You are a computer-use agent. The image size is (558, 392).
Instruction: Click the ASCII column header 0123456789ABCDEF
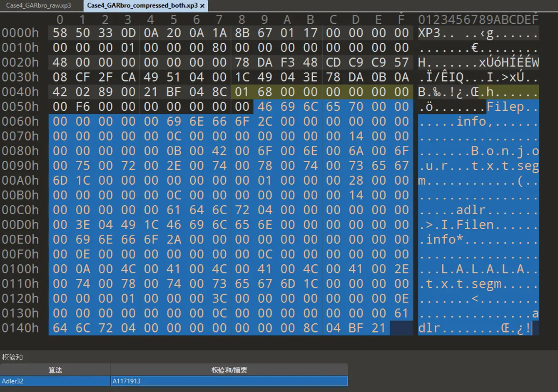[x=478, y=20]
